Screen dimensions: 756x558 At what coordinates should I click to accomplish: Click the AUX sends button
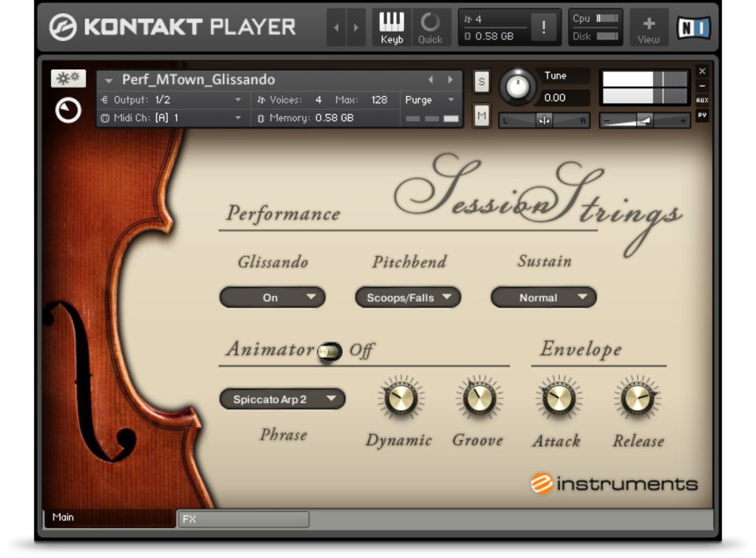pos(702,101)
